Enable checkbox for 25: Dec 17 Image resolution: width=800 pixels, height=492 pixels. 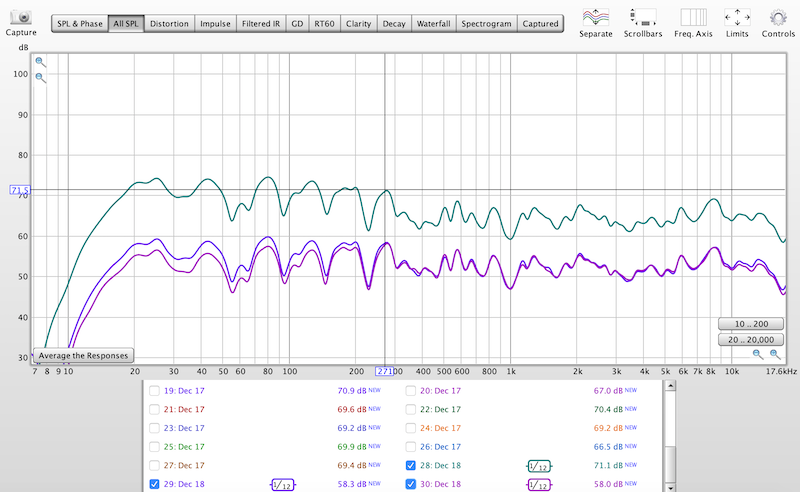[x=154, y=447]
